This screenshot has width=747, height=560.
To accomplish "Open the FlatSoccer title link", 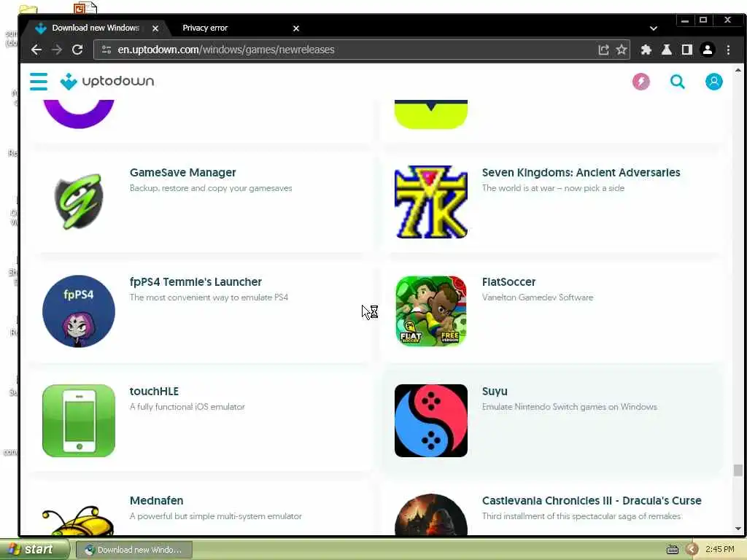I will point(508,282).
